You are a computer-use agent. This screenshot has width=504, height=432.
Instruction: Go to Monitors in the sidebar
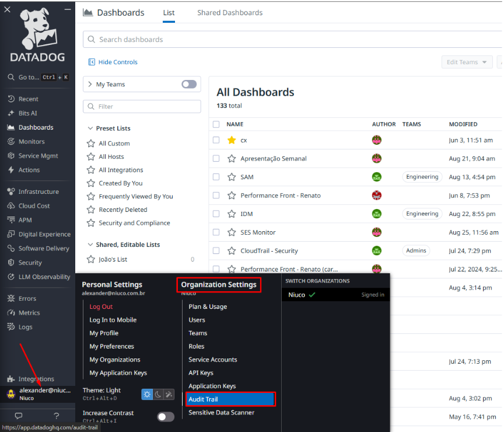(x=32, y=141)
